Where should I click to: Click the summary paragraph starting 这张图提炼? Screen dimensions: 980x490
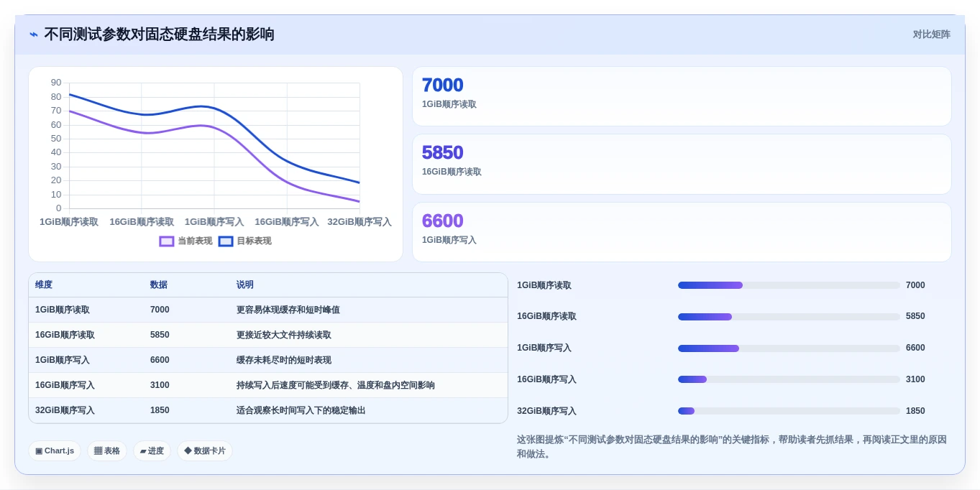(732, 447)
